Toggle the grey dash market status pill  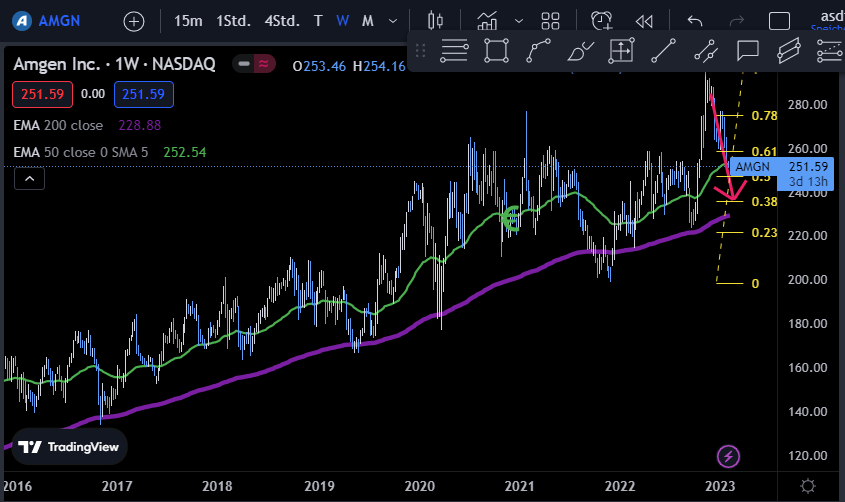[244, 64]
